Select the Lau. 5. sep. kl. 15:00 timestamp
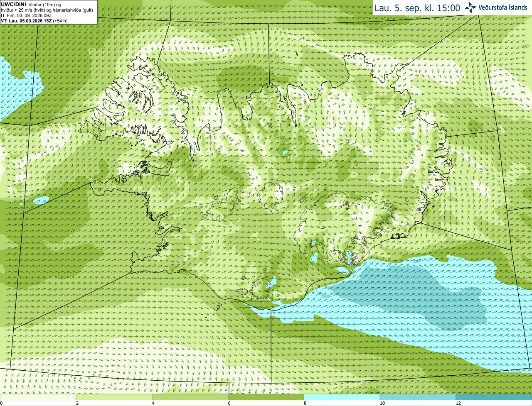 click(417, 8)
